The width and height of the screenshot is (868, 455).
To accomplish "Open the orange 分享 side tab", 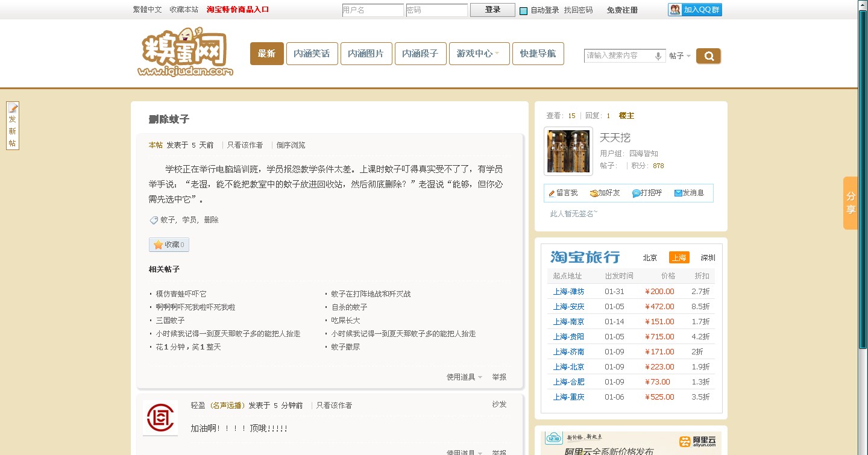I will click(x=851, y=203).
